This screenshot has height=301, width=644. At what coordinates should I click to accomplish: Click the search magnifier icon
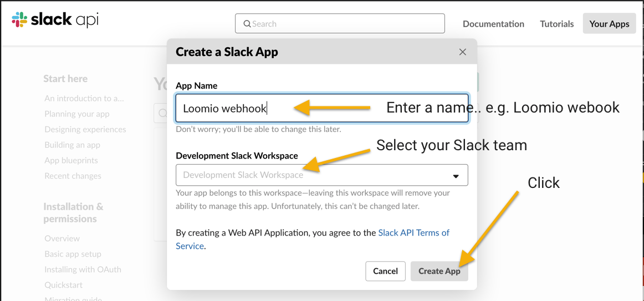(x=247, y=24)
